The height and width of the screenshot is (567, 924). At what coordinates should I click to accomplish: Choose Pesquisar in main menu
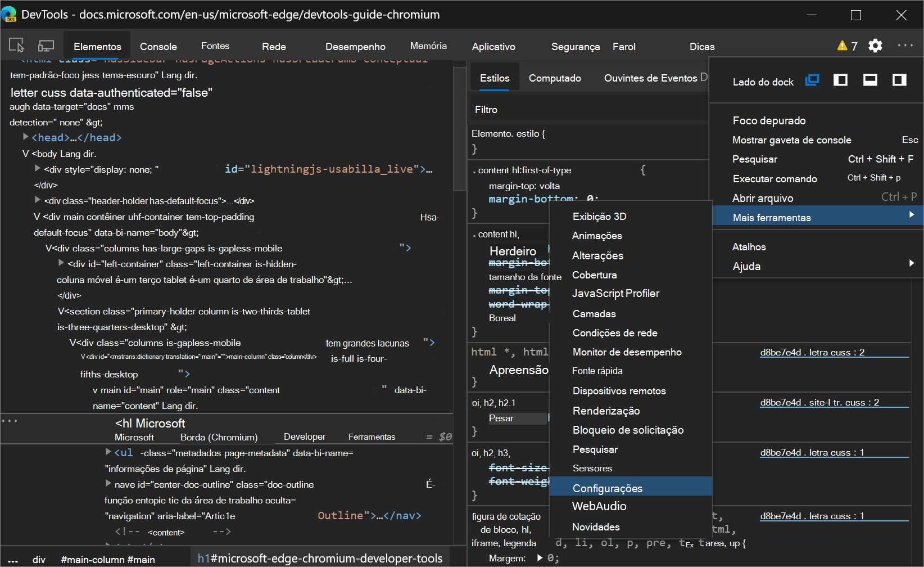[818, 159]
